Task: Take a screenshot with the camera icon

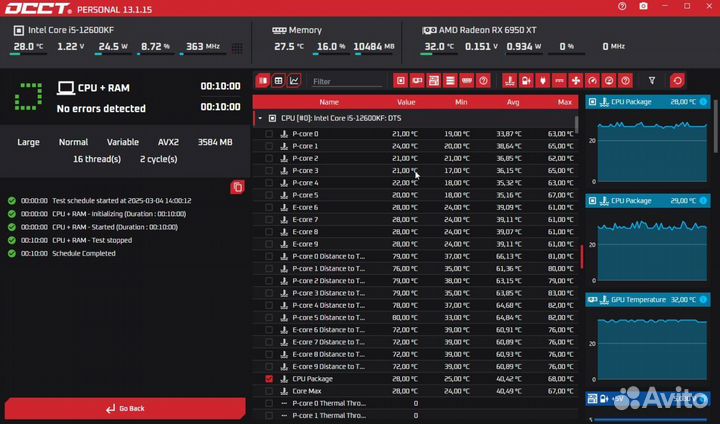Action: (643, 7)
